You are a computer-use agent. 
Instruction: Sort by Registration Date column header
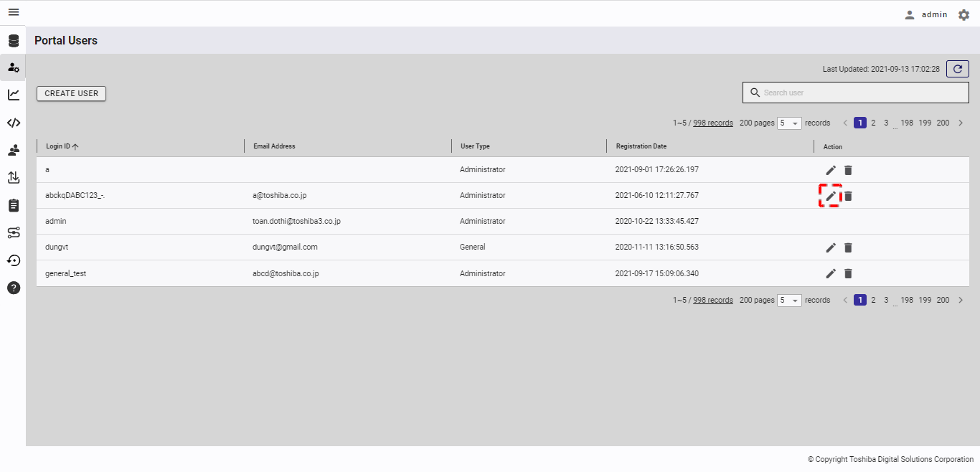[641, 146]
